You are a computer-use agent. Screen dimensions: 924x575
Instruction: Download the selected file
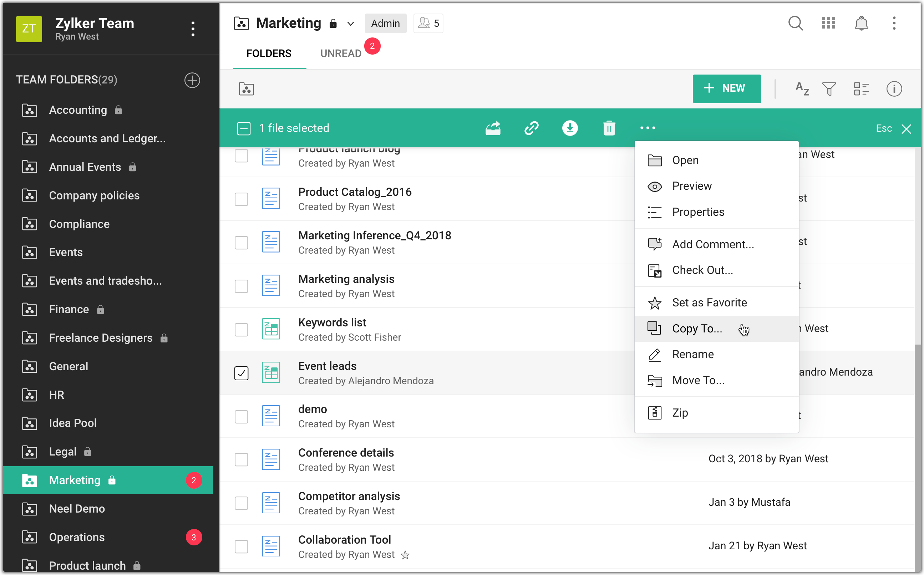click(x=570, y=128)
